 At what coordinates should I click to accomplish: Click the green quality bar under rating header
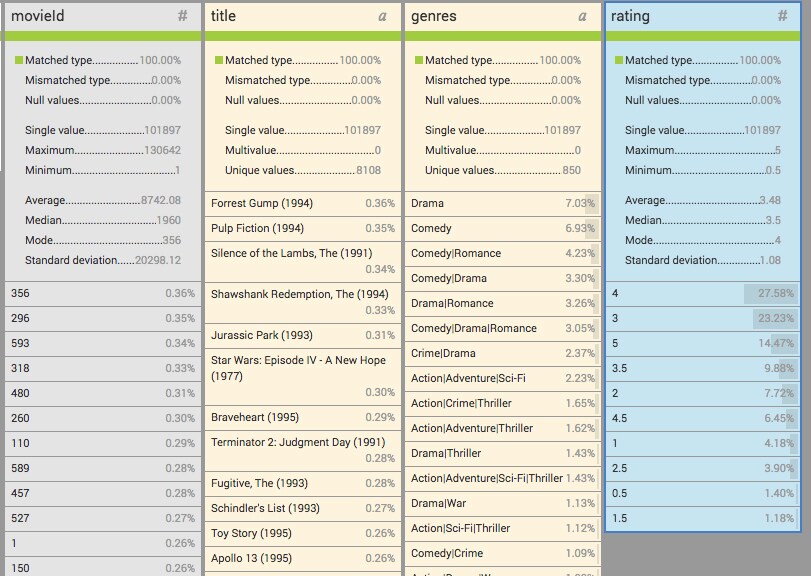[x=702, y=36]
